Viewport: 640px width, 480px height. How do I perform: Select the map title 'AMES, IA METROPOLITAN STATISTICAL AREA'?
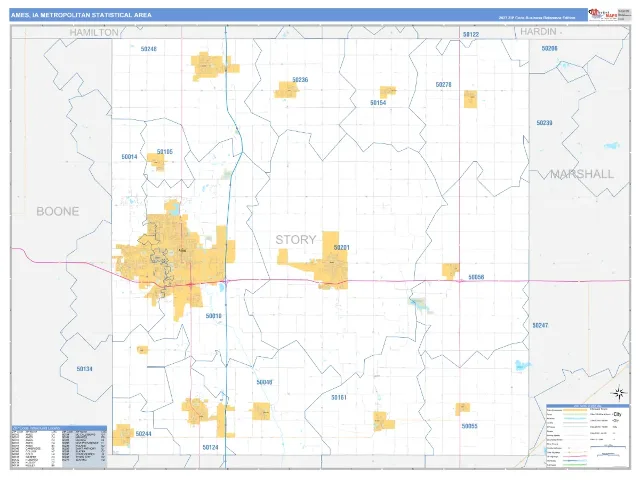click(81, 15)
